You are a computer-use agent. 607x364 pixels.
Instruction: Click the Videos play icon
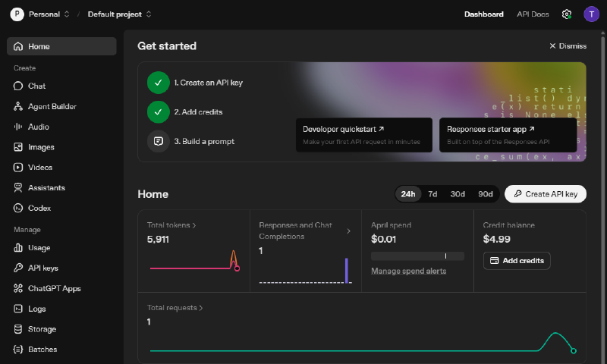click(17, 167)
